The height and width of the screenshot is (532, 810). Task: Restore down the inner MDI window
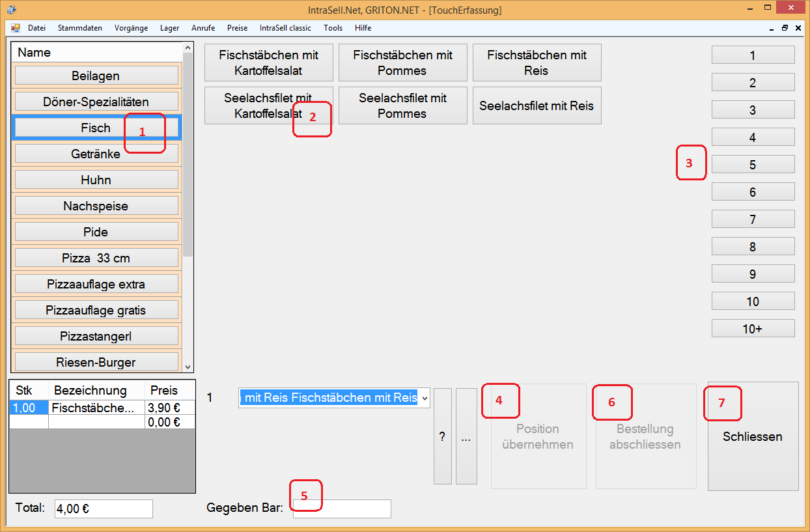click(x=785, y=28)
